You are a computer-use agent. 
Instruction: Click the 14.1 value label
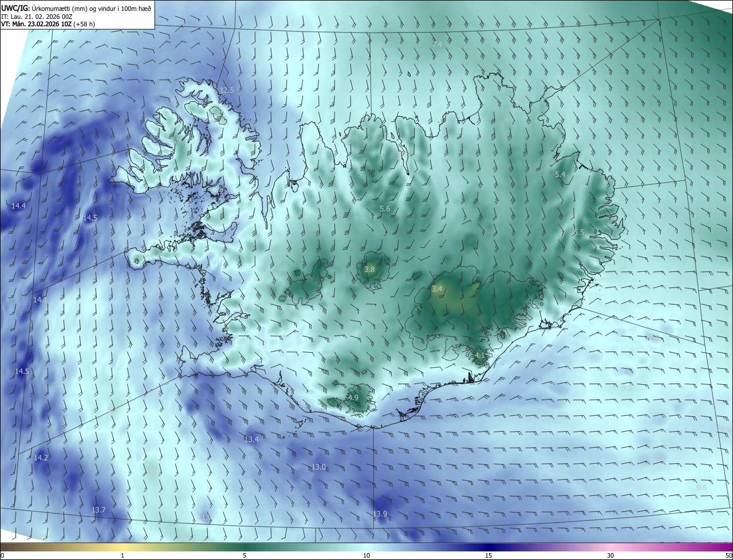point(40,299)
